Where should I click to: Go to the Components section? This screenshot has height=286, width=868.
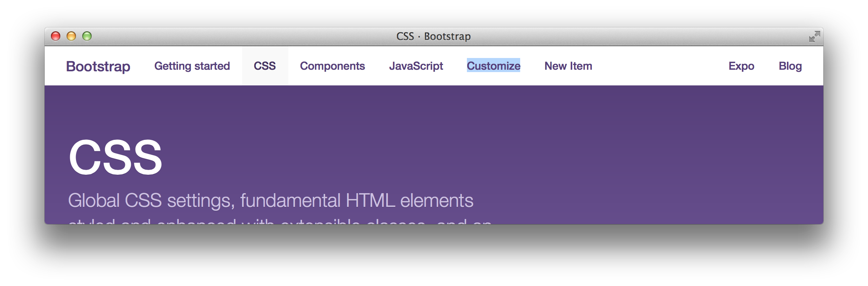click(332, 66)
